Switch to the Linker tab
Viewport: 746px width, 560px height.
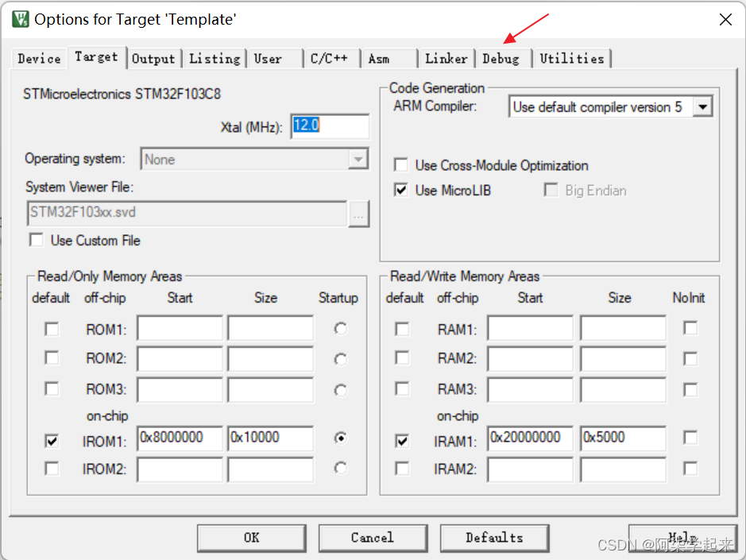pyautogui.click(x=446, y=59)
